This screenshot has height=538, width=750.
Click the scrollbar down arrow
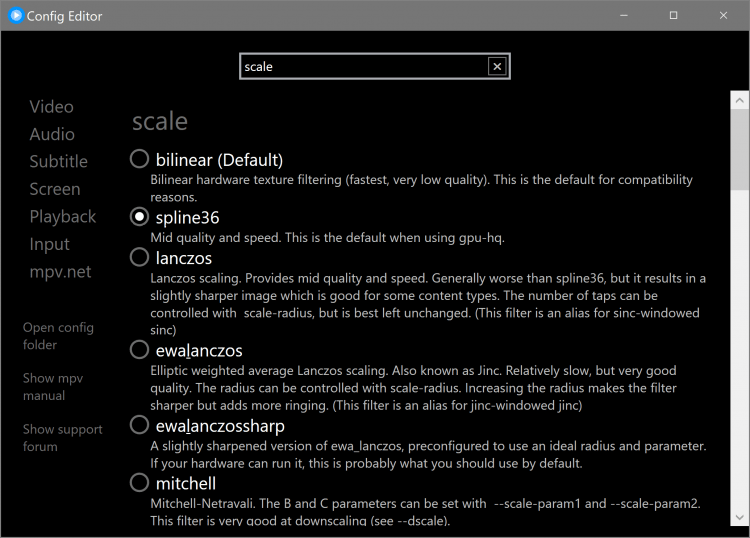coord(740,516)
